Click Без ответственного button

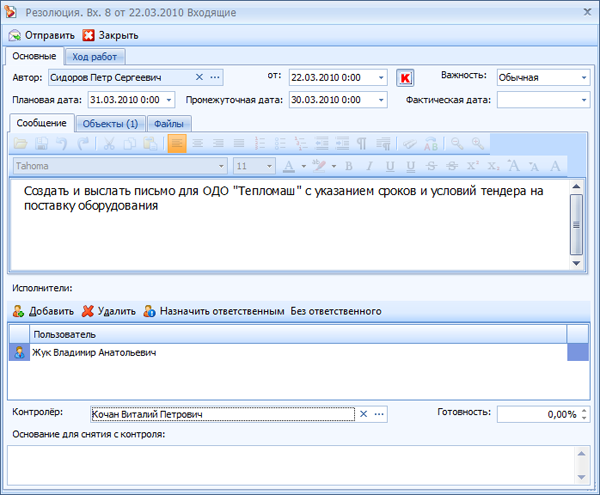(336, 311)
